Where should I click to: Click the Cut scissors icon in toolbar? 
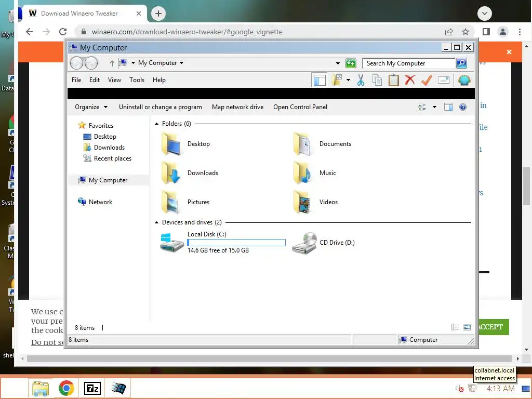361,80
